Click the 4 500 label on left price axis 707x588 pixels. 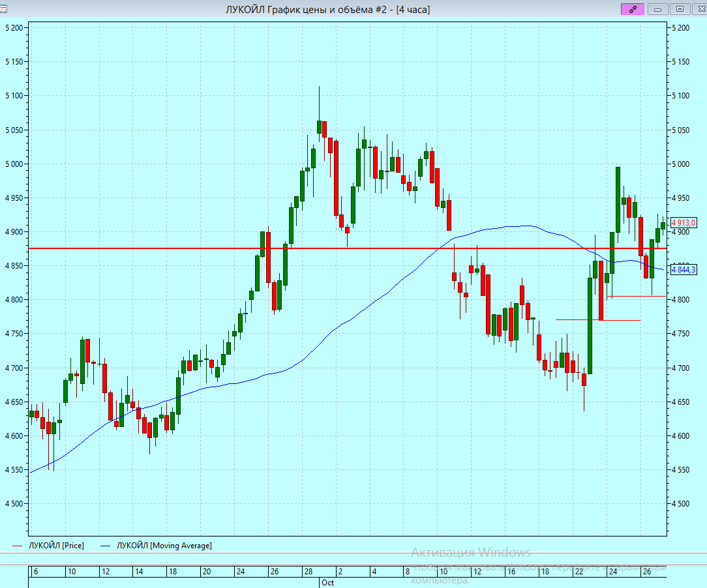coord(14,504)
